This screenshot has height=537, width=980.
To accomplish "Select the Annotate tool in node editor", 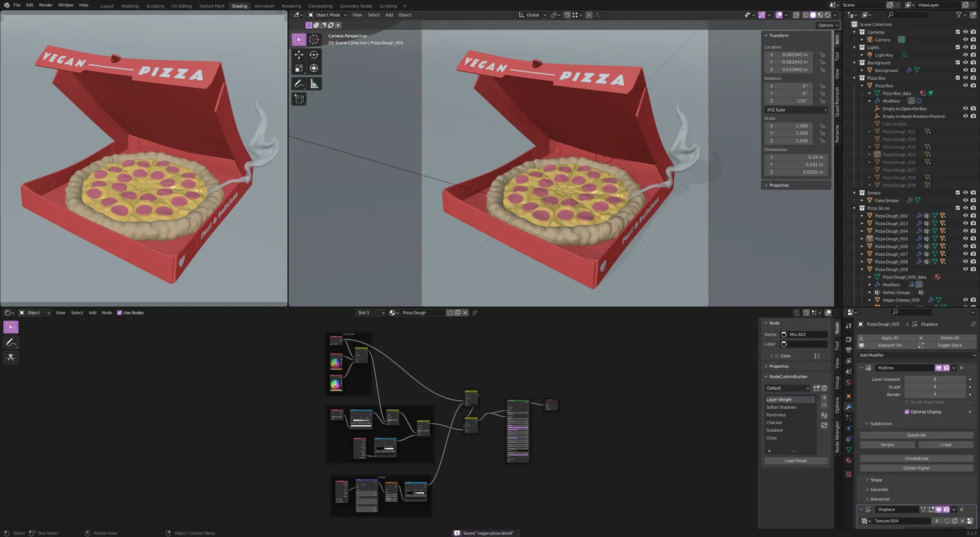I will point(11,342).
